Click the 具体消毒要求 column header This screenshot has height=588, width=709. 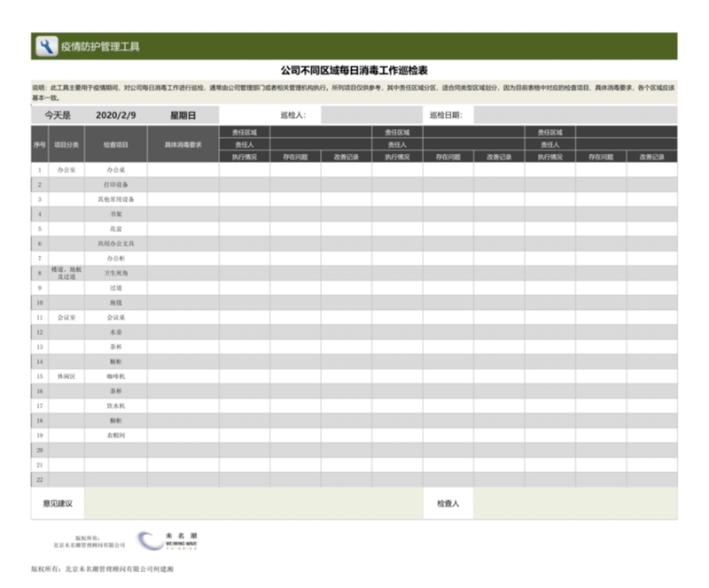point(183,143)
